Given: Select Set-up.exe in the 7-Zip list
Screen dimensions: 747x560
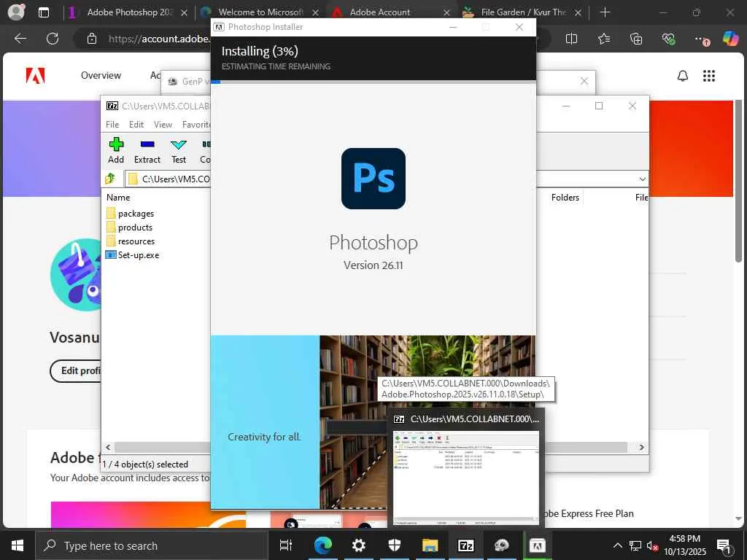Looking at the screenshot, I should click(x=138, y=254).
